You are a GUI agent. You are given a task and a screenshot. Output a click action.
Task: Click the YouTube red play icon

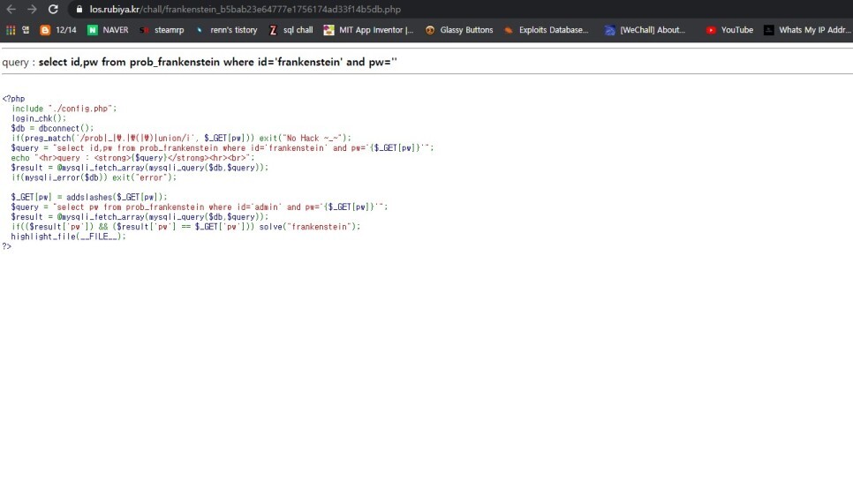pyautogui.click(x=711, y=30)
